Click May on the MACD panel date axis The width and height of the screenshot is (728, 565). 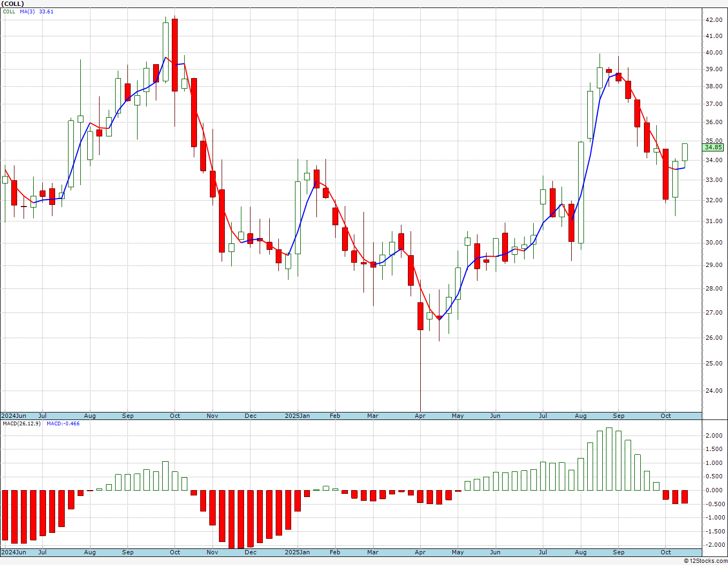pos(458,552)
